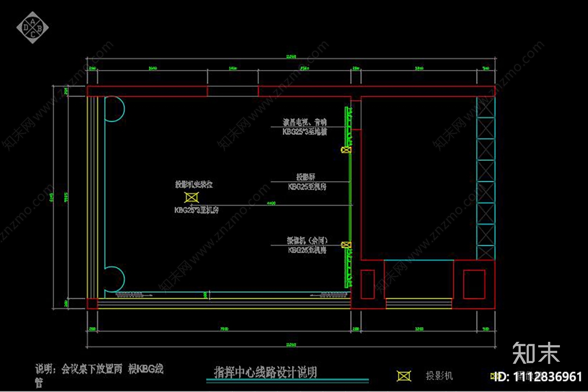Select the cyan cross-braced rack along right wall
This screenshot has height=392, width=588.
(486, 178)
